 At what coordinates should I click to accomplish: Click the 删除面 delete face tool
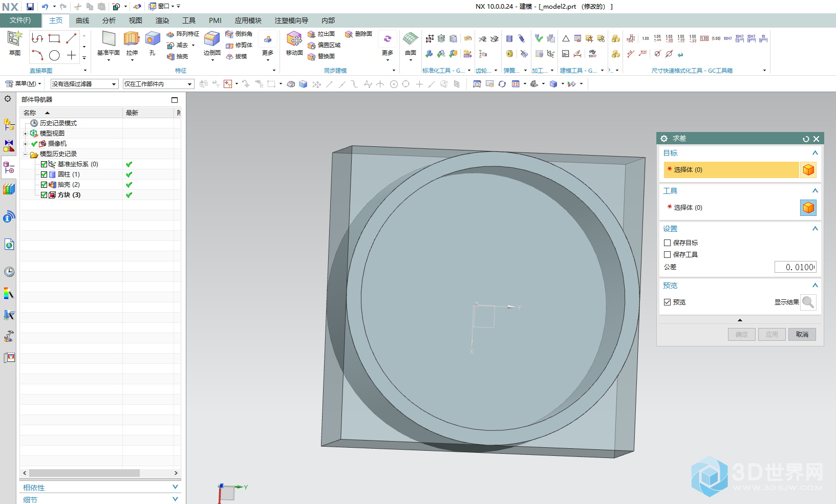pos(358,34)
